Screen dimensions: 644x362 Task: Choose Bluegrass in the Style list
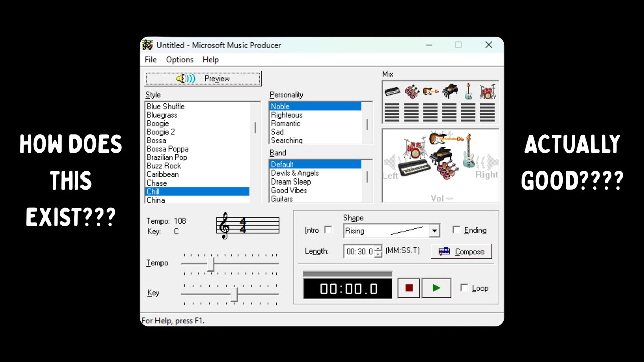coord(197,115)
